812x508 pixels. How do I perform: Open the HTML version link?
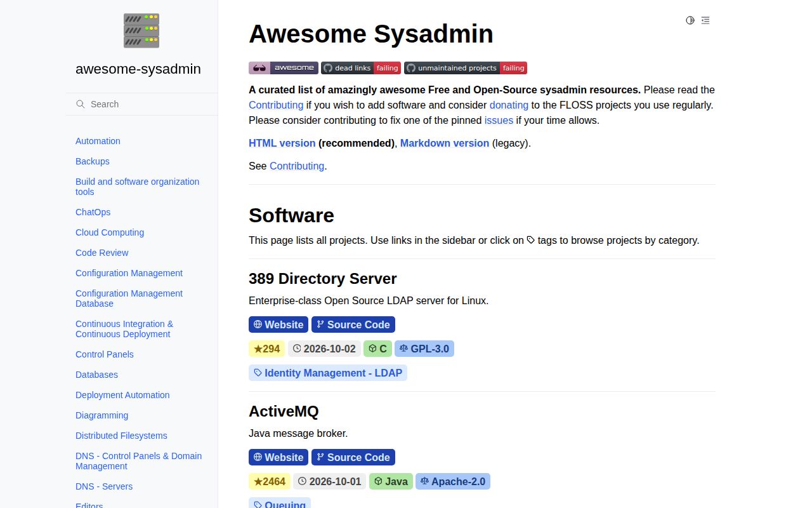tap(282, 143)
